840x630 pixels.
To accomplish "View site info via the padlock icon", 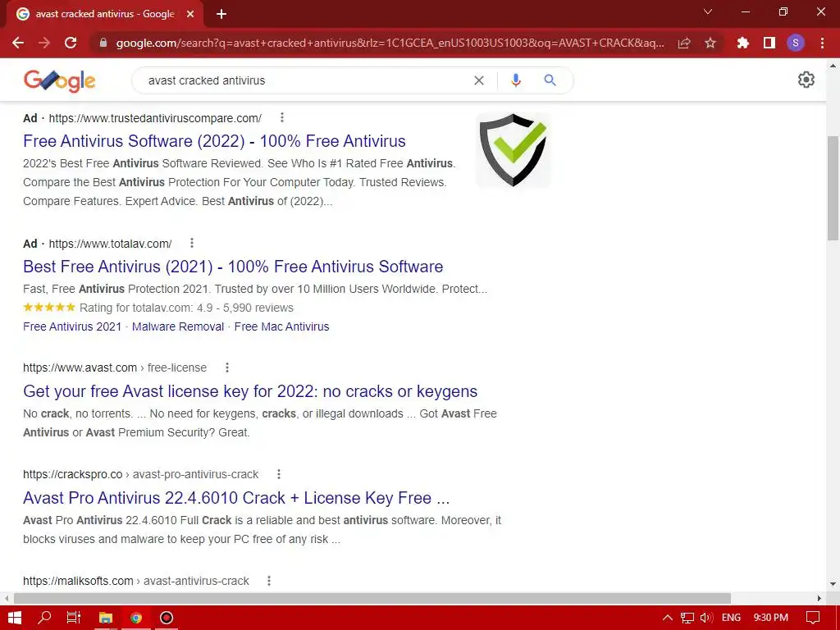I will pos(103,43).
